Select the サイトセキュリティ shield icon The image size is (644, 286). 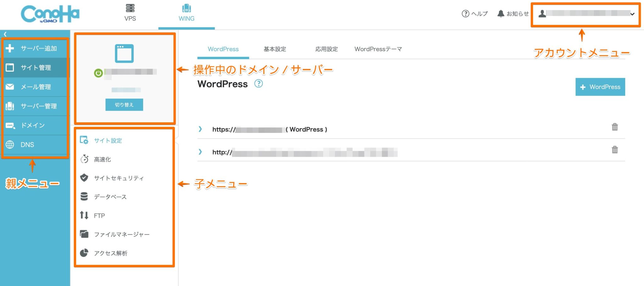coord(84,178)
